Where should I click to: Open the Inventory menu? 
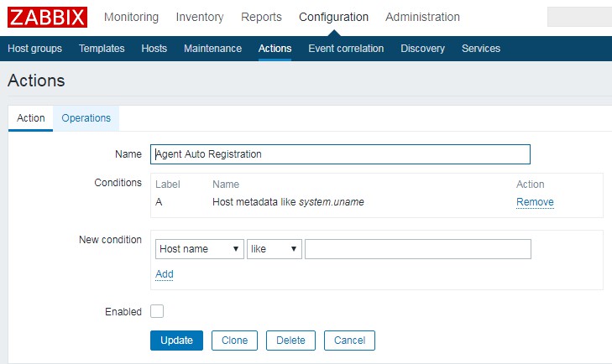(x=200, y=17)
